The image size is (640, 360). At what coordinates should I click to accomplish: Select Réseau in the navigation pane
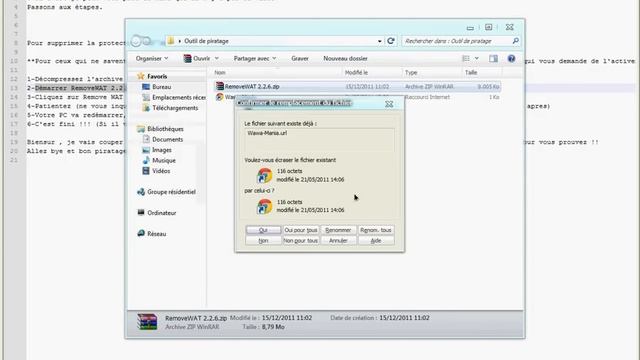(x=157, y=234)
